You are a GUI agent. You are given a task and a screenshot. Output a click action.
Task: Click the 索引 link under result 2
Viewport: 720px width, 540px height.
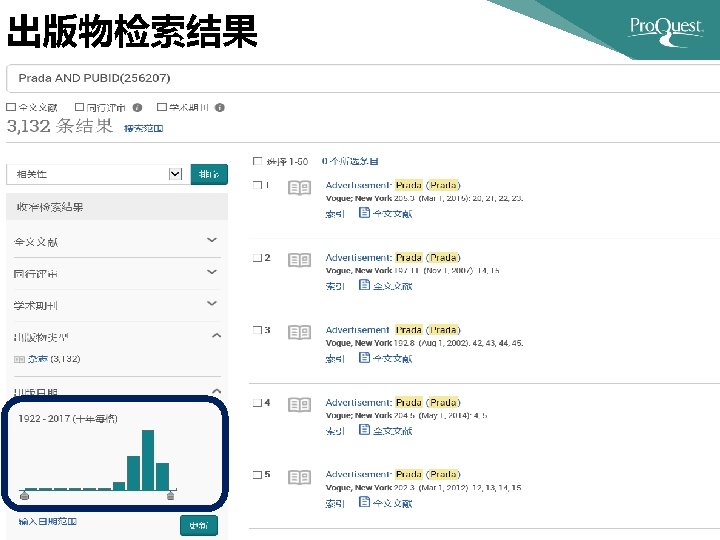335,287
